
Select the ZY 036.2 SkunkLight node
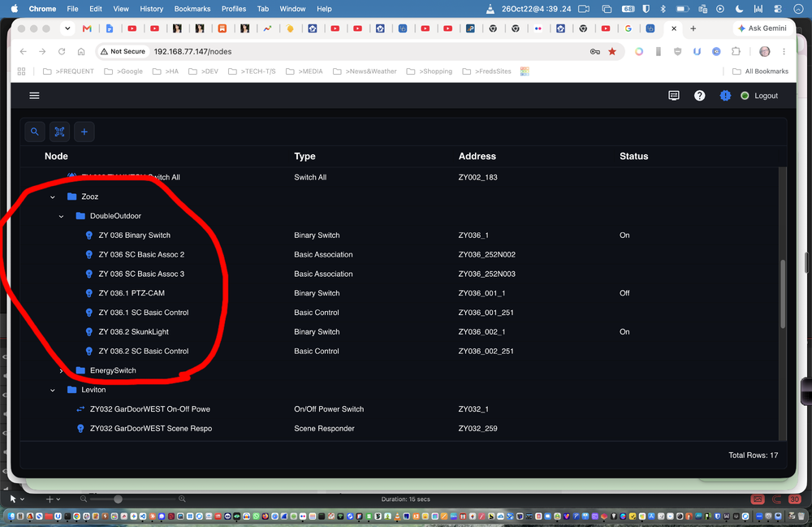tap(134, 332)
